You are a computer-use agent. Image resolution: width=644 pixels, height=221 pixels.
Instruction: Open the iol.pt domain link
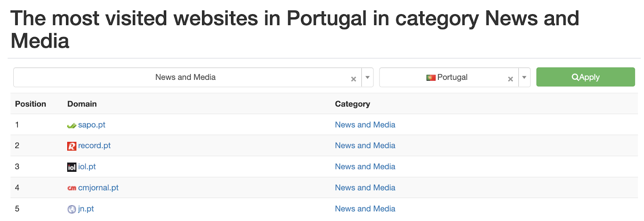pyautogui.click(x=87, y=167)
